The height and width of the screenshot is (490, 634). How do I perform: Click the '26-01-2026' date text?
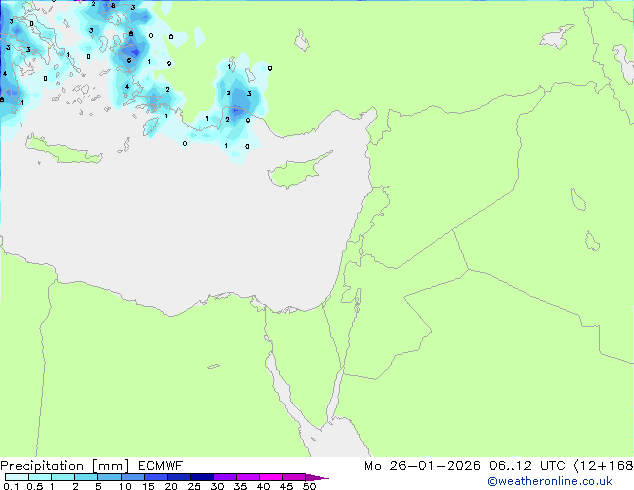point(435,466)
